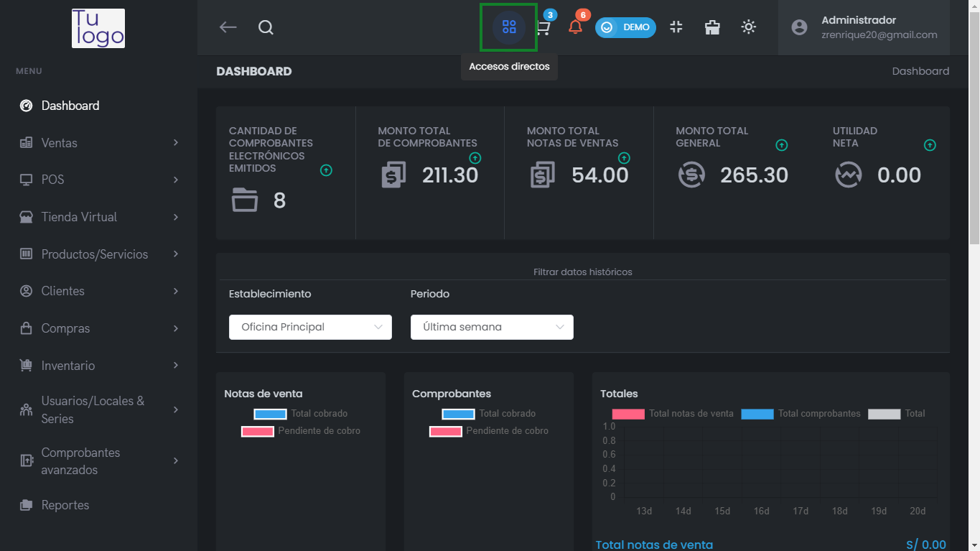
Task: Click the DEMO badge
Action: 625,27
